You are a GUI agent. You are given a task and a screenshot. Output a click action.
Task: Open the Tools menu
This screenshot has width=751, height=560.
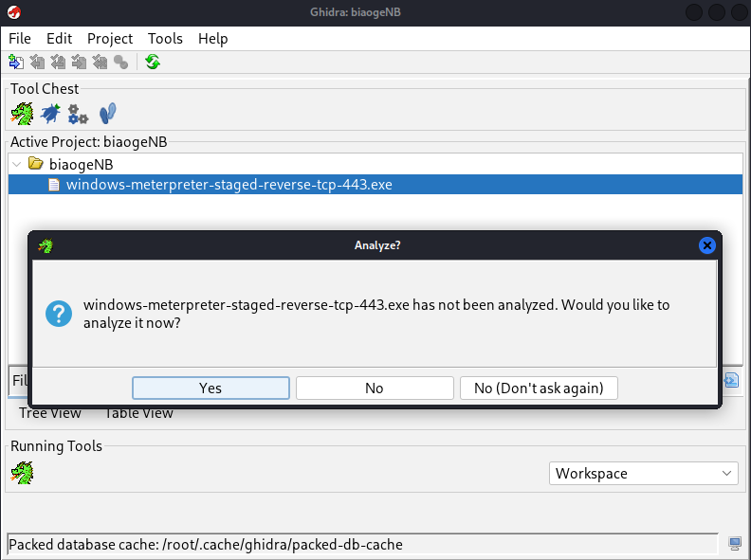(165, 38)
